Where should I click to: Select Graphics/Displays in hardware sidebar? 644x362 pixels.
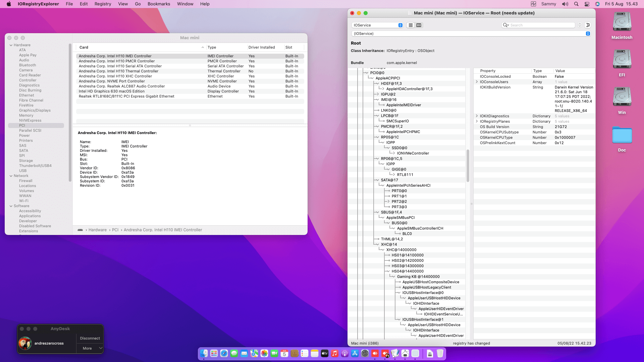pyautogui.click(x=35, y=110)
